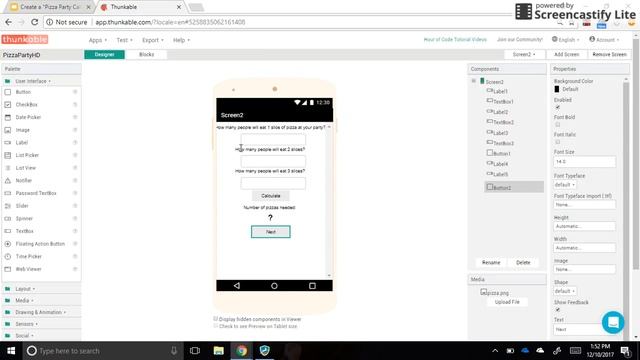Open the Windows Start menu

coord(11,351)
